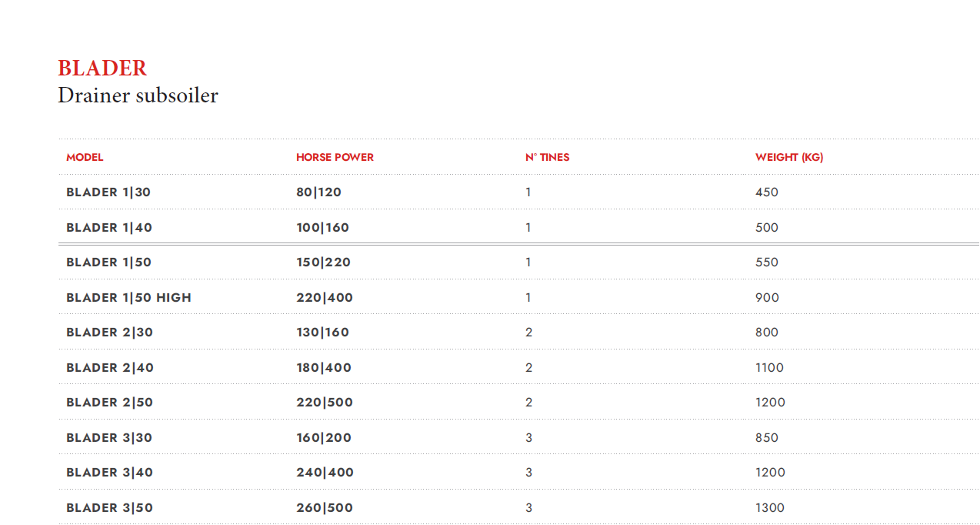Viewport: 980px width, 525px height.
Task: Select the 220|500 horse power value
Action: pos(325,403)
